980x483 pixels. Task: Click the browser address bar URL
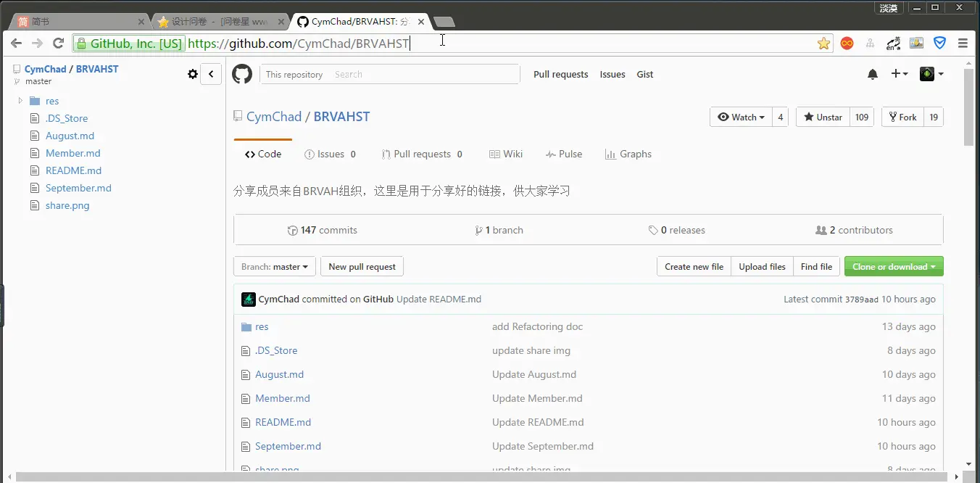coord(299,44)
